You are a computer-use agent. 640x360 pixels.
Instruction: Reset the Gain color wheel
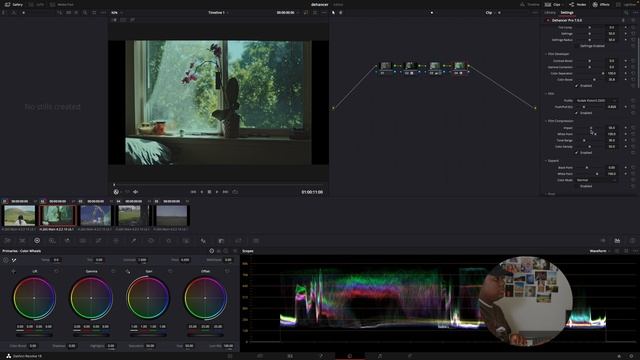[x=170, y=271]
